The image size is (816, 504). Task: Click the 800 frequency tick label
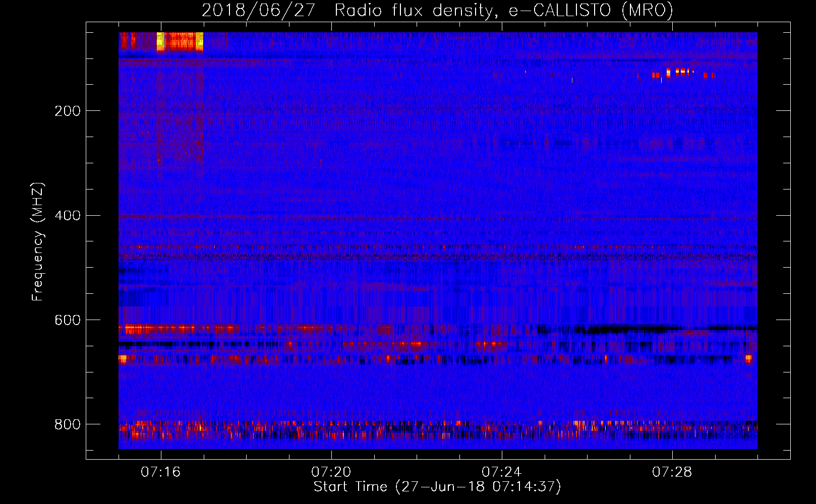pyautogui.click(x=68, y=424)
